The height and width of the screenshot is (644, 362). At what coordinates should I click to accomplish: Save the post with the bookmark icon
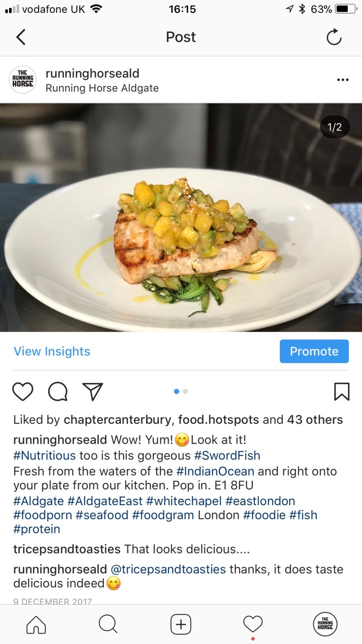(341, 391)
